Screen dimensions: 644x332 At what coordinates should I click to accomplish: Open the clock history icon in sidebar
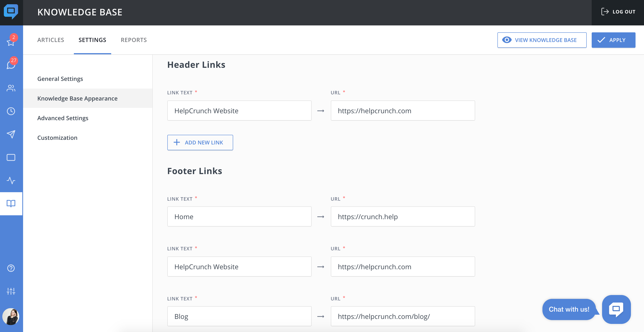pyautogui.click(x=11, y=111)
